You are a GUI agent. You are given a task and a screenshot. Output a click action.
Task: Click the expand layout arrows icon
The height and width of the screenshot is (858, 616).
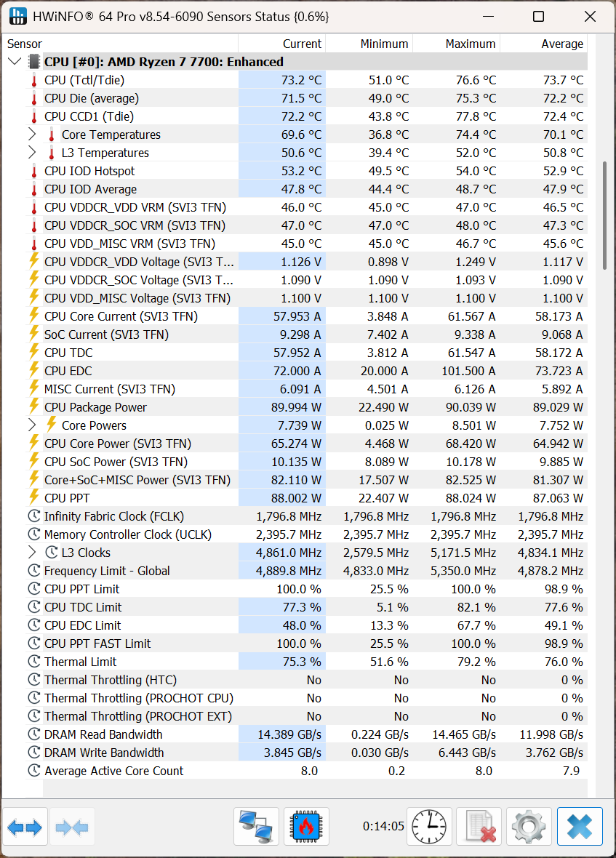pyautogui.click(x=25, y=827)
